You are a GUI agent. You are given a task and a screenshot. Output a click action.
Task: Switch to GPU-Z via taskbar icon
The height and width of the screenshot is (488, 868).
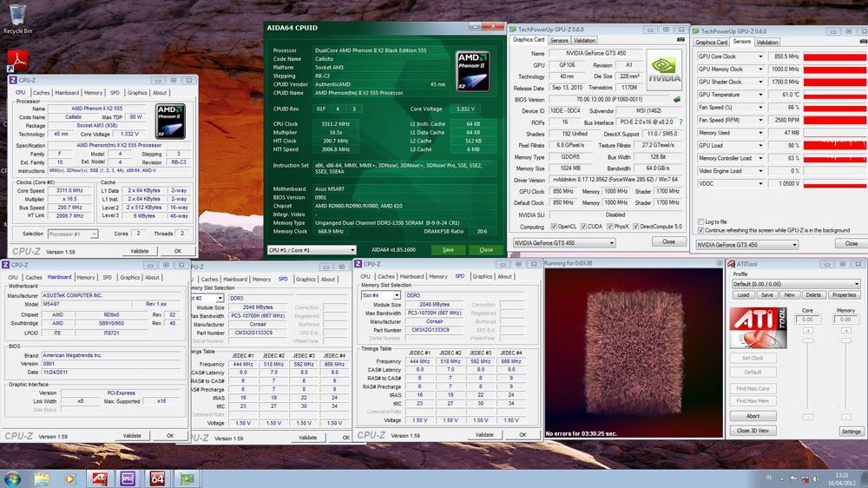[187, 478]
